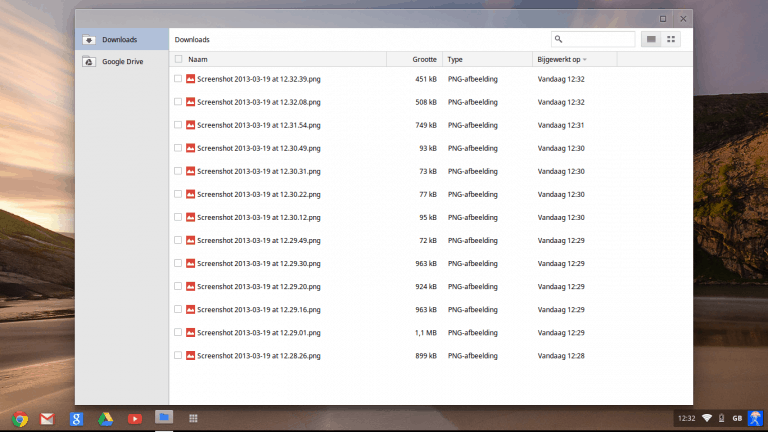Click PNG-afbeelding type of the 12.30.12 file
Viewport: 768px width, 432px height.
click(x=473, y=217)
